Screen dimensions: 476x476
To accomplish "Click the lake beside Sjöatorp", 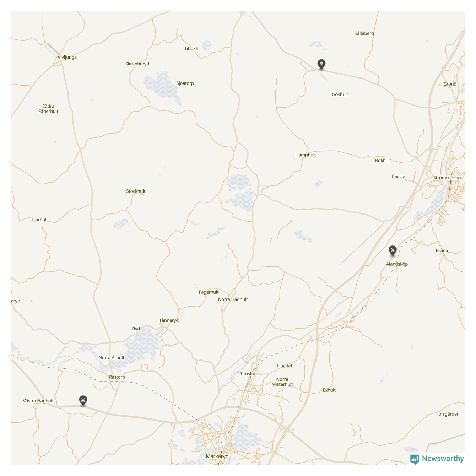I will (162, 87).
